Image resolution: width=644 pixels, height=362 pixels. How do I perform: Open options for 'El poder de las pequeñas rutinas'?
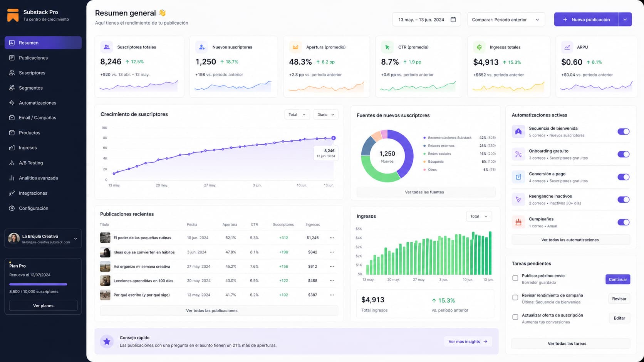pos(332,238)
